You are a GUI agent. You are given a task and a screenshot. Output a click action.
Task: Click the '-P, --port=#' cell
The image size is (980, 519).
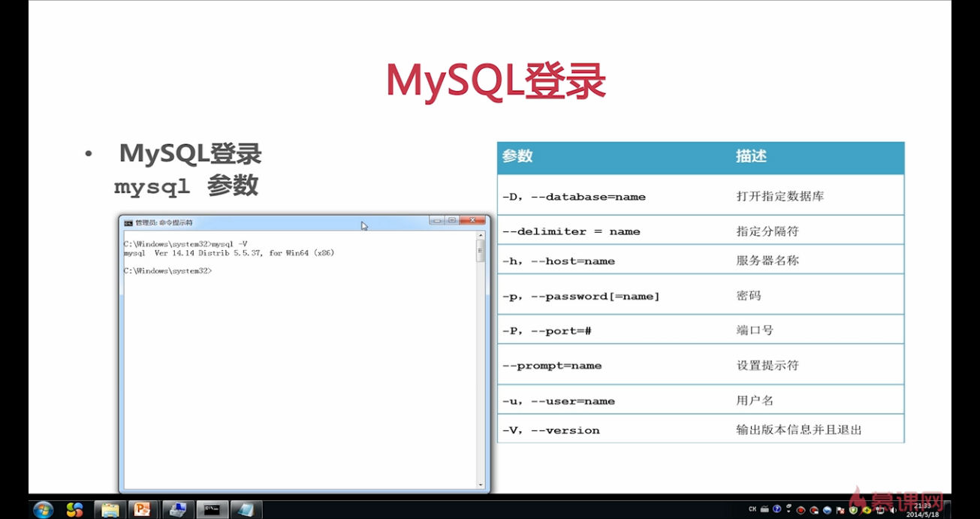(x=547, y=330)
